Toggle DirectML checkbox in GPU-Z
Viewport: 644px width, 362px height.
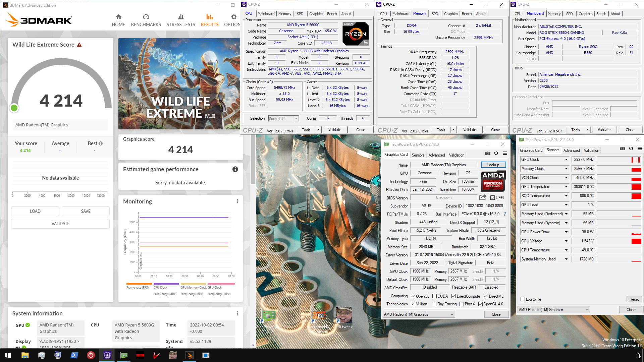tap(486, 296)
